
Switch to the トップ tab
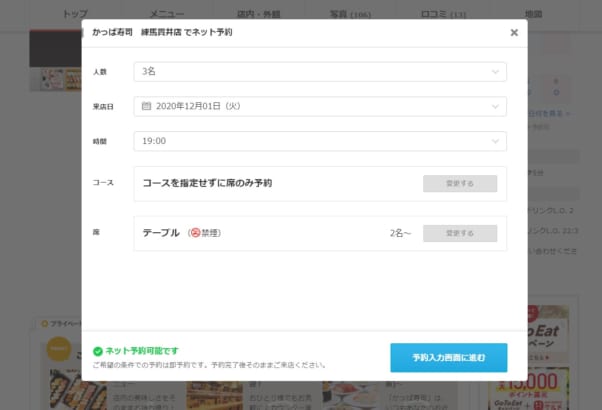[75, 14]
